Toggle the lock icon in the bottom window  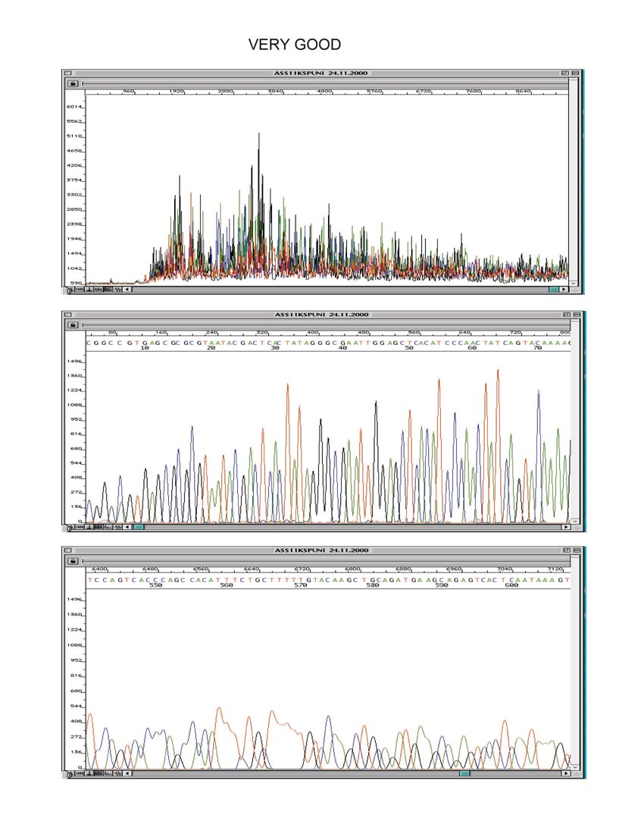point(73,561)
